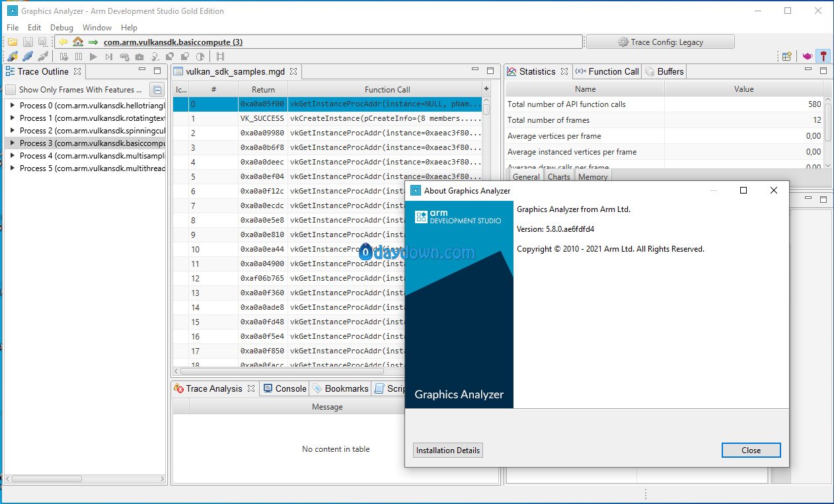
Task: Expand Process 5 multithreading tree node
Action: pyautogui.click(x=13, y=168)
